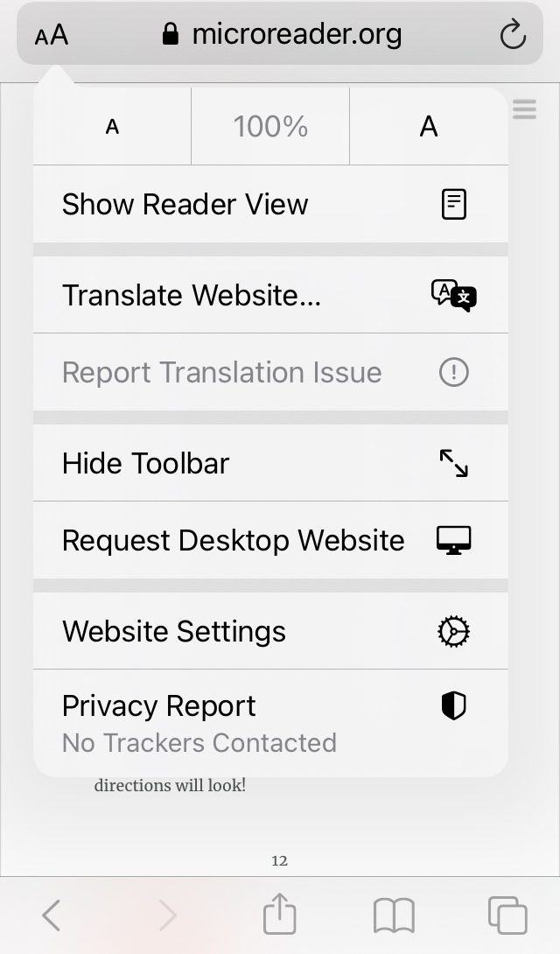This screenshot has height=954, width=560.
Task: Decrease text size with small A
Action: click(113, 127)
